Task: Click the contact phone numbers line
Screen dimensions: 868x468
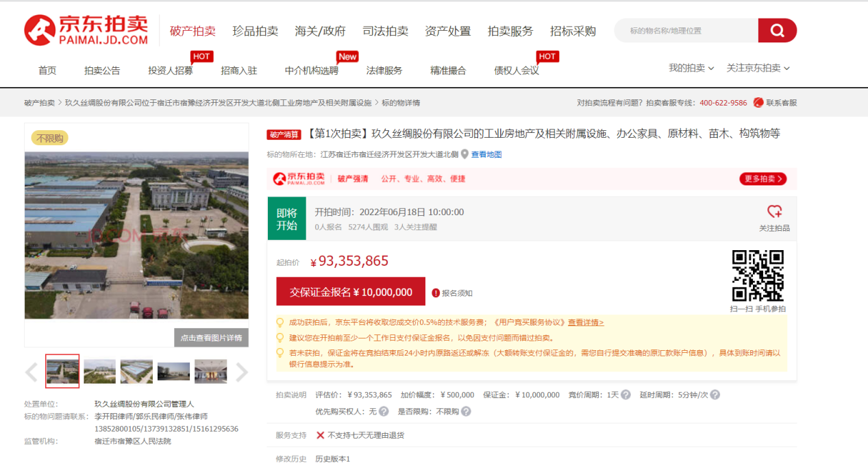Action: click(166, 429)
